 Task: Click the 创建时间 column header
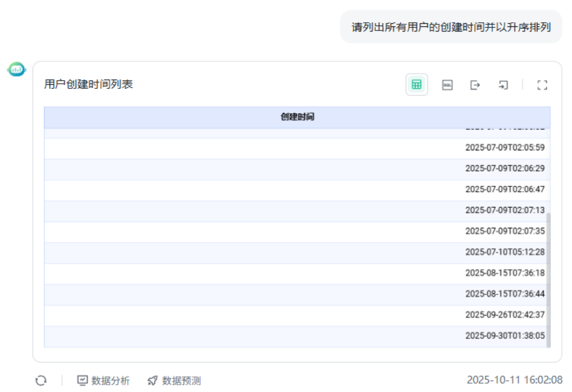[297, 117]
